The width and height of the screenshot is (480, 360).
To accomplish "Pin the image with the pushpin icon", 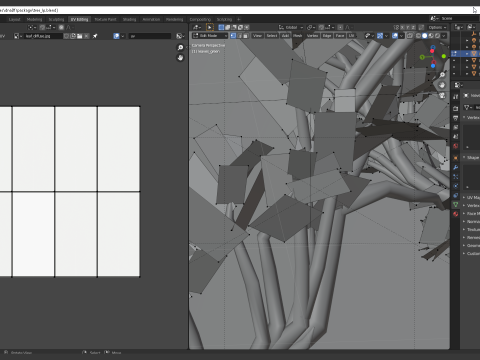I will coord(95,36).
